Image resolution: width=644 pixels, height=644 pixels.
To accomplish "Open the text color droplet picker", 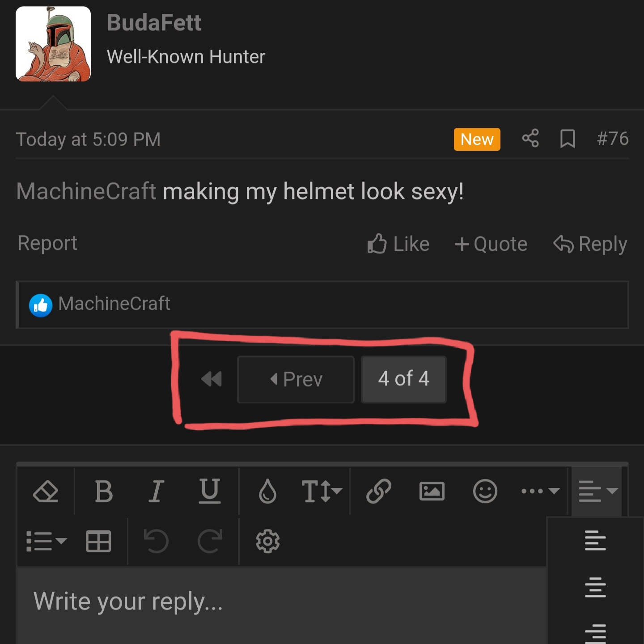I will point(267,491).
